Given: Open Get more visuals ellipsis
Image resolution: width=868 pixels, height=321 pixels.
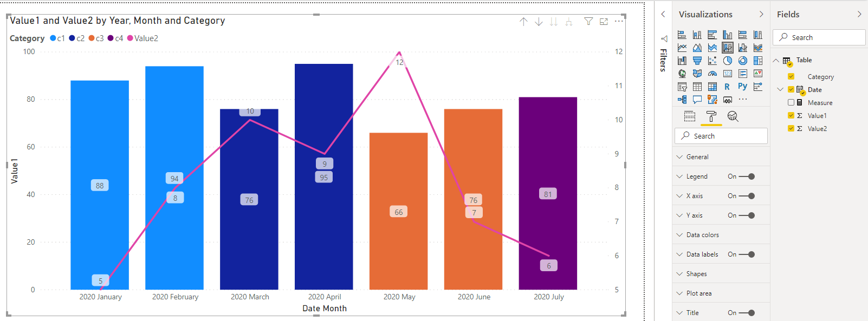Looking at the screenshot, I should 743,100.
